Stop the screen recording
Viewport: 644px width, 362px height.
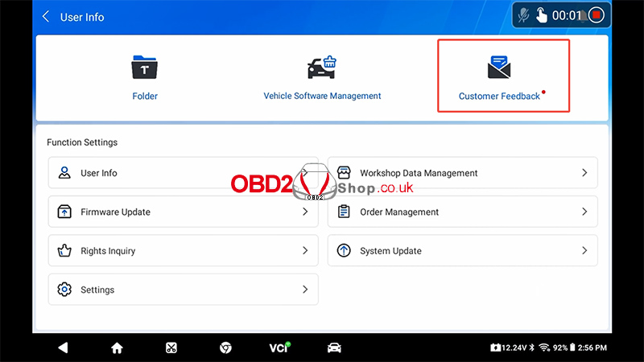(x=597, y=15)
